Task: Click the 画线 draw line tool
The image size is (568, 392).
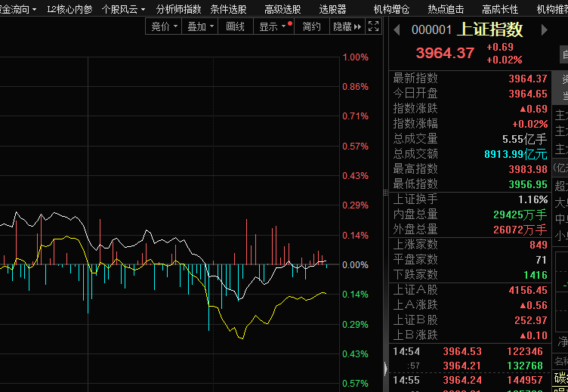Action: pos(236,26)
